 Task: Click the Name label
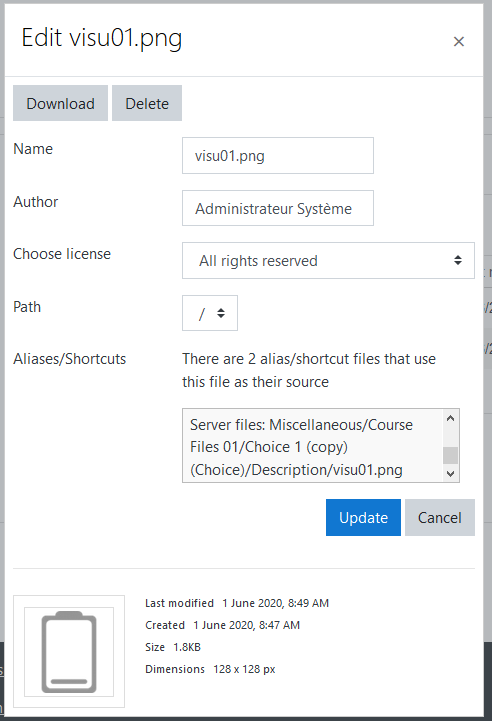click(x=33, y=149)
